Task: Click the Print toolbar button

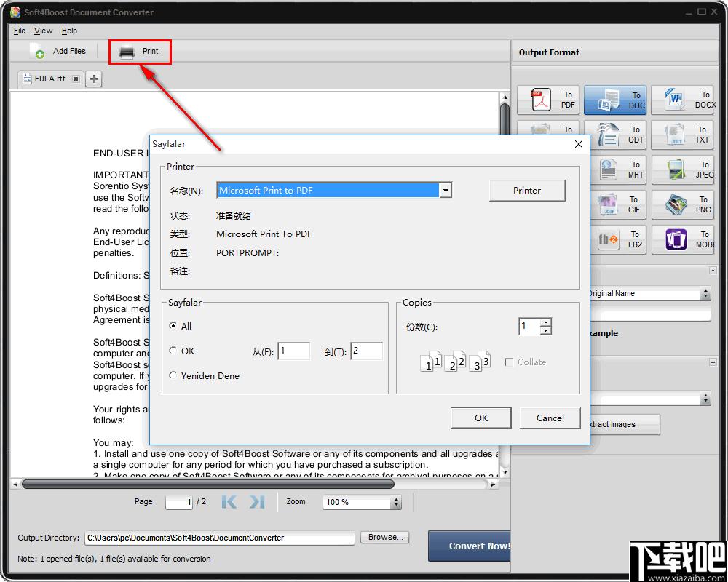Action: point(139,52)
